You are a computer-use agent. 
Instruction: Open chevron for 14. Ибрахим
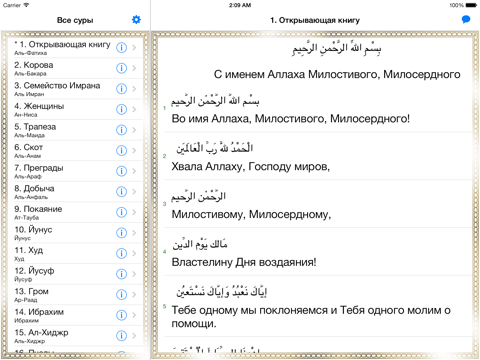pos(134,315)
